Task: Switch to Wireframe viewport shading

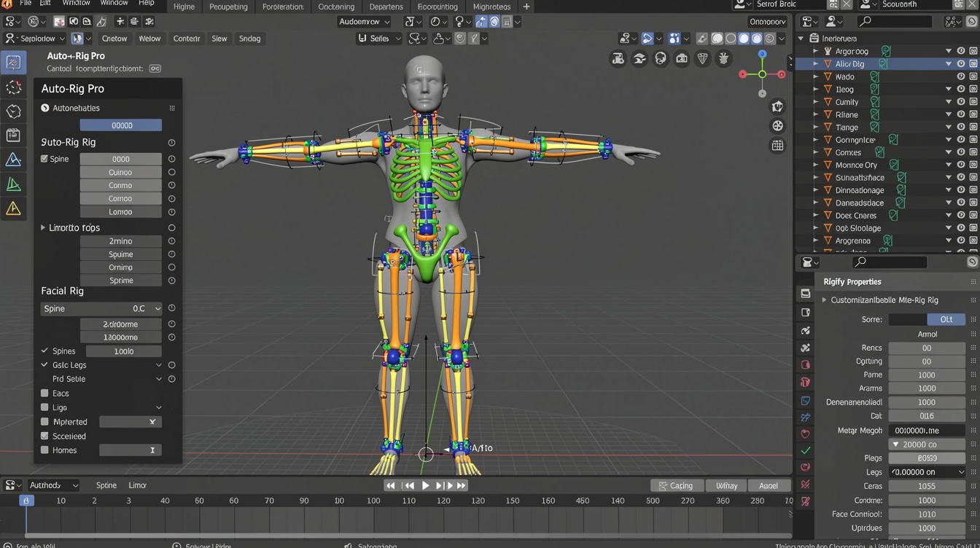Action: pos(717,40)
